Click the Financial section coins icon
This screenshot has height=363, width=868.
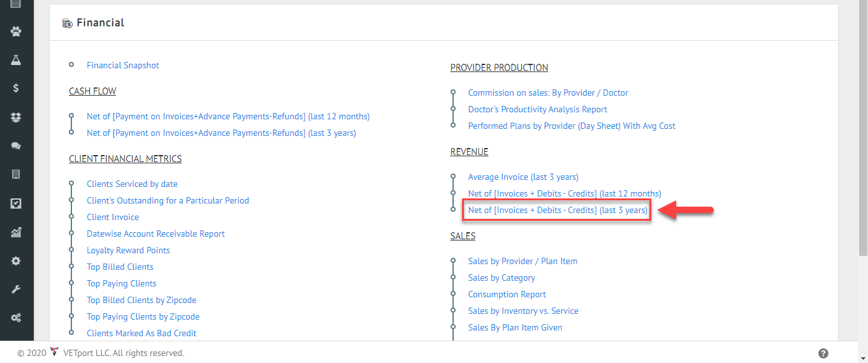pos(67,24)
